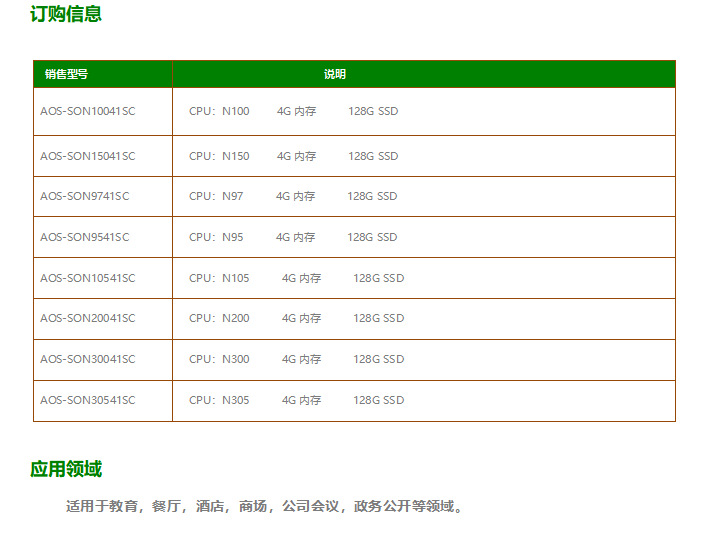Click 128G SSD in N105 row
Image resolution: width=709 pixels, height=539 pixels.
pos(378,278)
